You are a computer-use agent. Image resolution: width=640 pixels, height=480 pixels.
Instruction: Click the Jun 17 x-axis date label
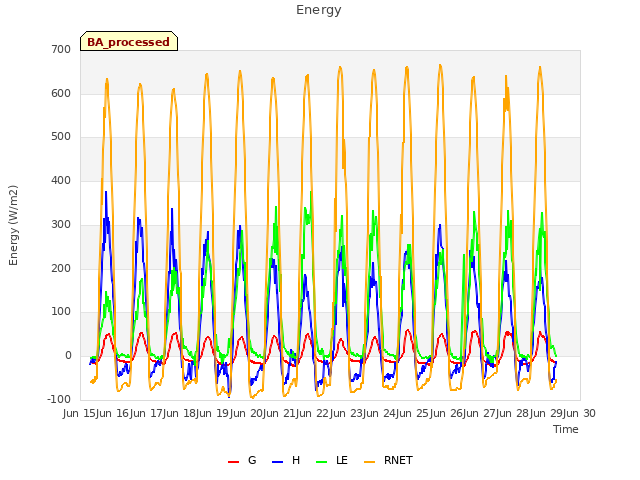point(145,413)
